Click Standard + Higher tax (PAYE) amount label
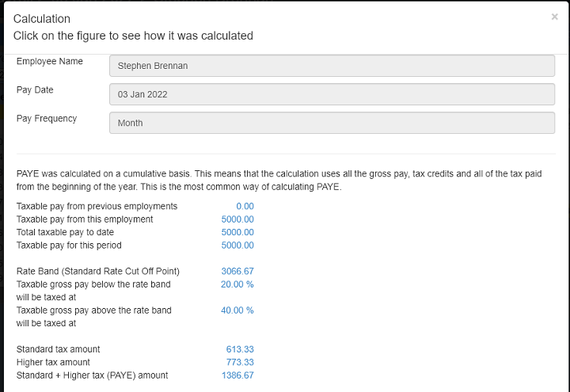Screen dimensions: 570x392 92,375
